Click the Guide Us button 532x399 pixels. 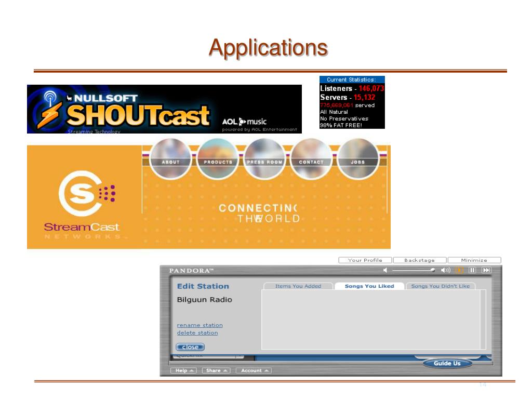pyautogui.click(x=447, y=363)
